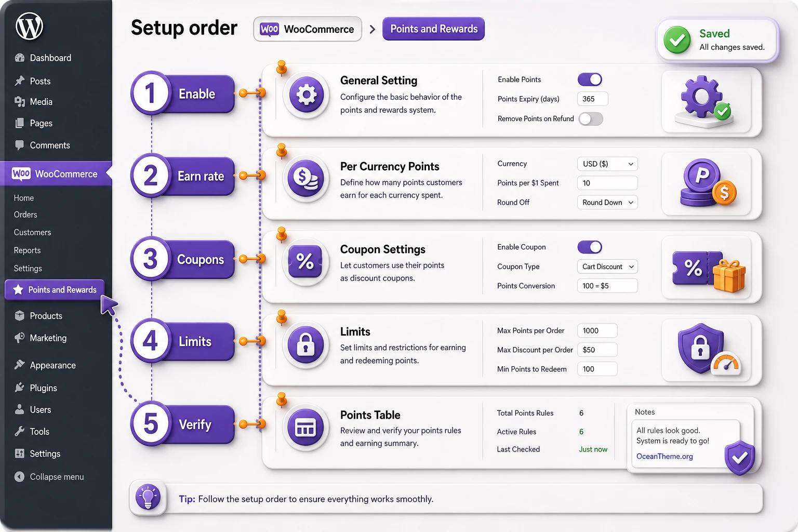Click the Points Conversion field
Image resolution: width=798 pixels, height=532 pixels.
tap(607, 286)
